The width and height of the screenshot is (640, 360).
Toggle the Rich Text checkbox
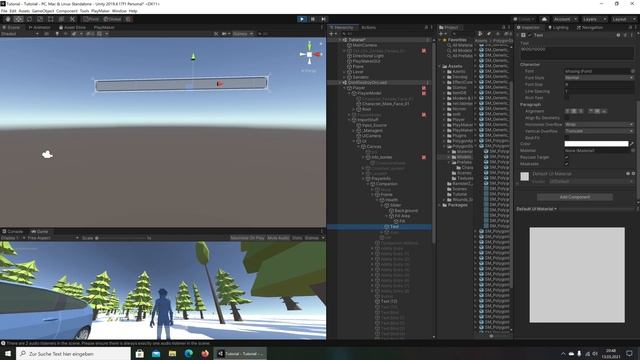click(567, 98)
